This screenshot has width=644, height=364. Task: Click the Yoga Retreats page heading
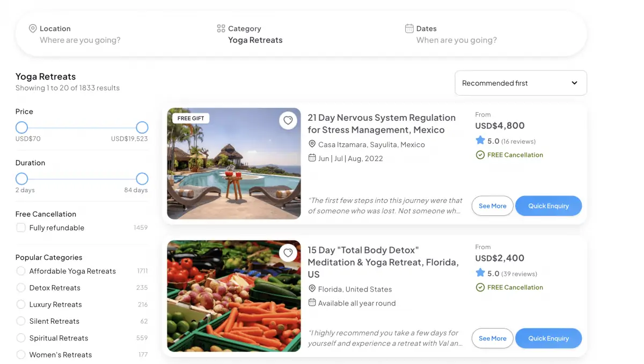(46, 76)
